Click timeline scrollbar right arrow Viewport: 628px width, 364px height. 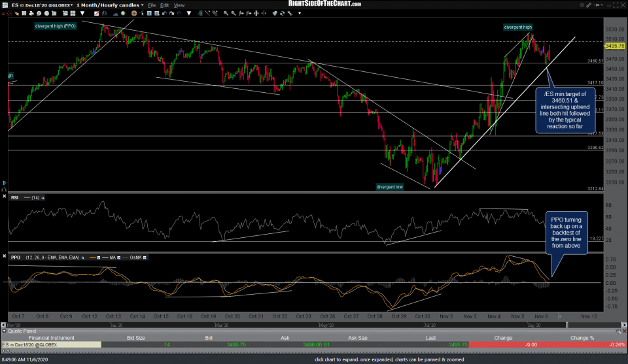[x=624, y=325]
